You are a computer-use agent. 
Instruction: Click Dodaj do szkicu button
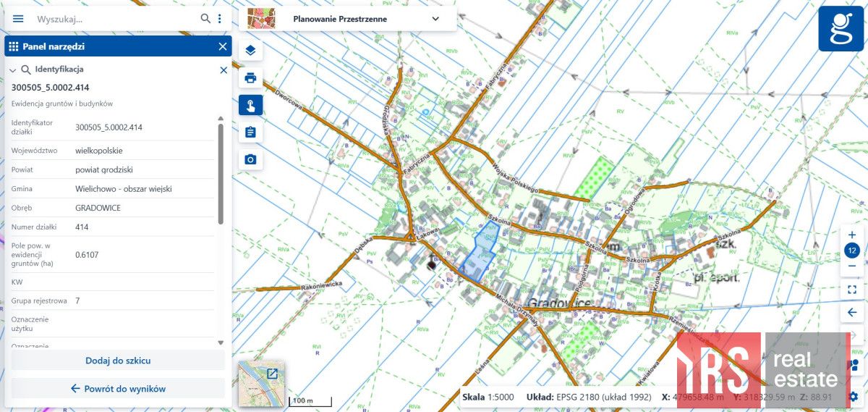point(118,360)
